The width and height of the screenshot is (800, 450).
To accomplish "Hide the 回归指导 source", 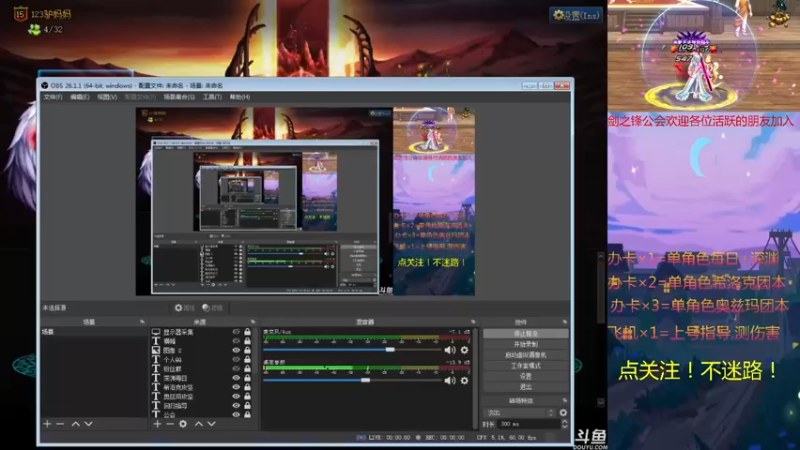I will pyautogui.click(x=236, y=406).
